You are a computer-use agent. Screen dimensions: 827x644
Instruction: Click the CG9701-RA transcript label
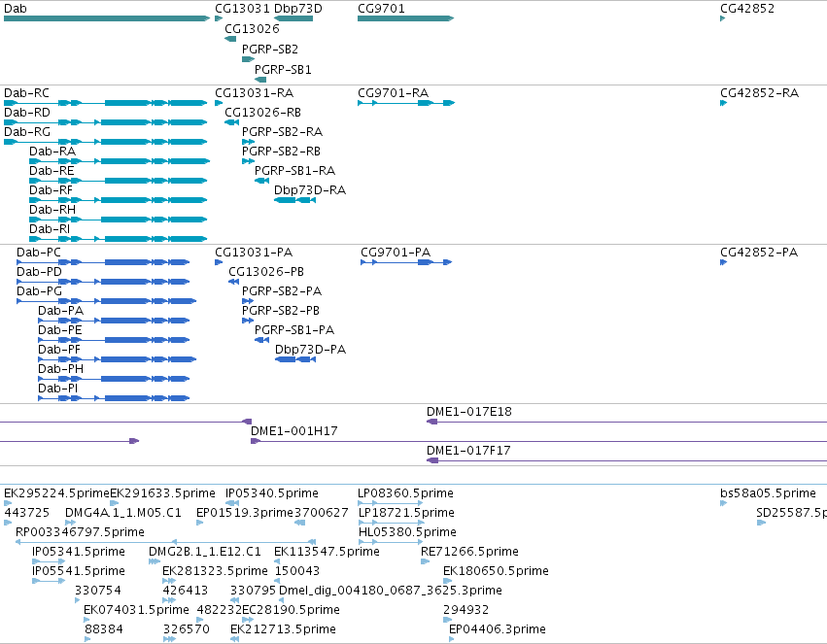click(393, 92)
